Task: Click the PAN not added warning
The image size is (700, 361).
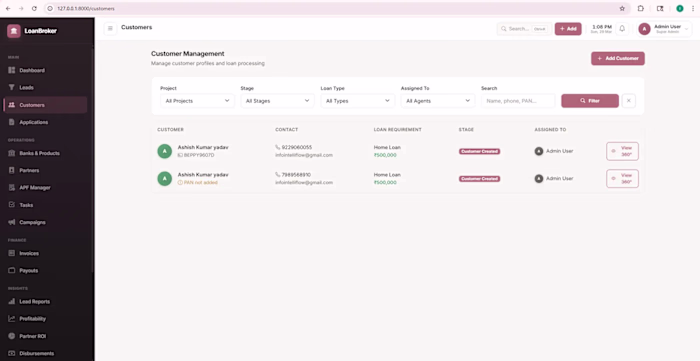Action: click(198, 183)
